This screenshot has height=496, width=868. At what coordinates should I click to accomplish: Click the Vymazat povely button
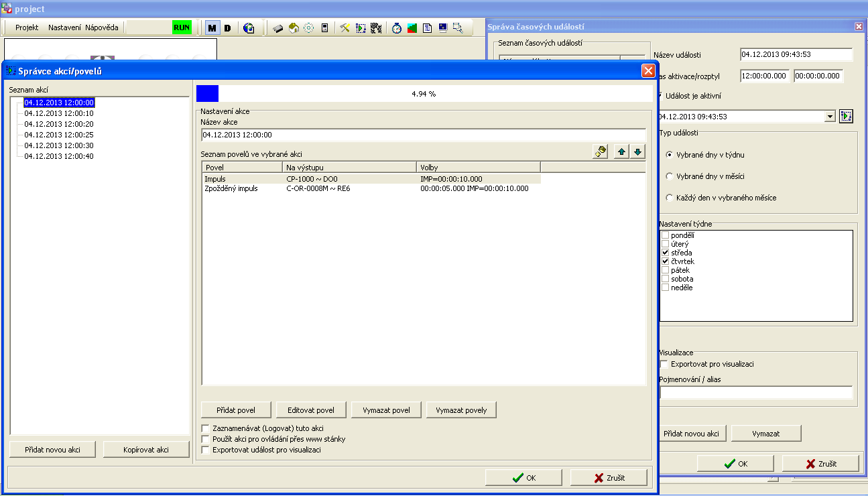point(461,410)
